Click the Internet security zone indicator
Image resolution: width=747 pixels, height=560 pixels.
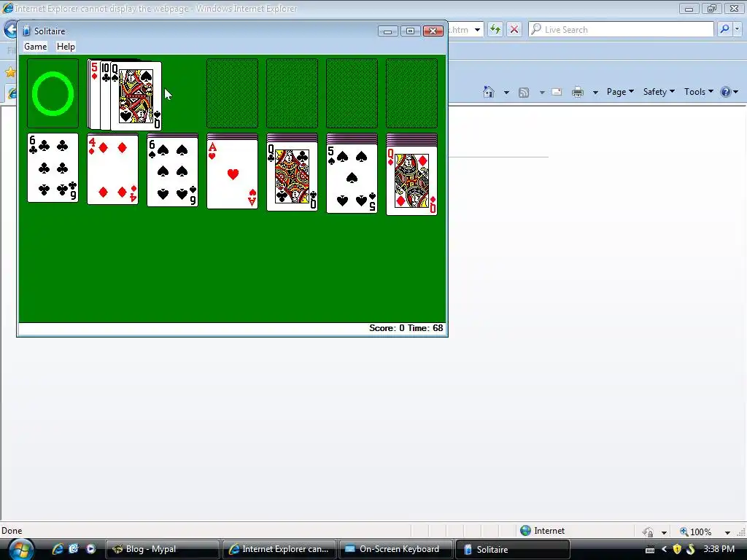tap(542, 531)
